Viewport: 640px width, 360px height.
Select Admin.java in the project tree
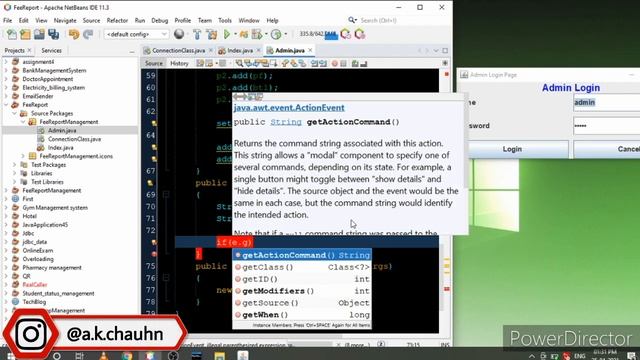click(62, 131)
